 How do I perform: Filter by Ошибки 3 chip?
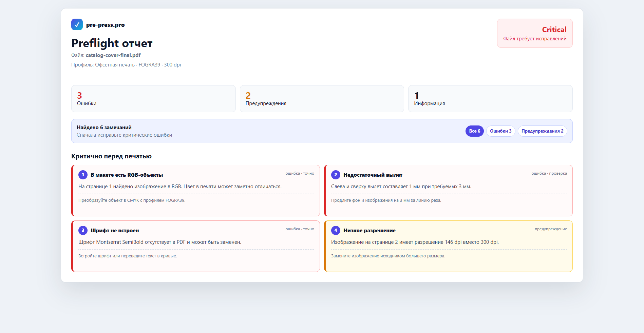coord(501,131)
